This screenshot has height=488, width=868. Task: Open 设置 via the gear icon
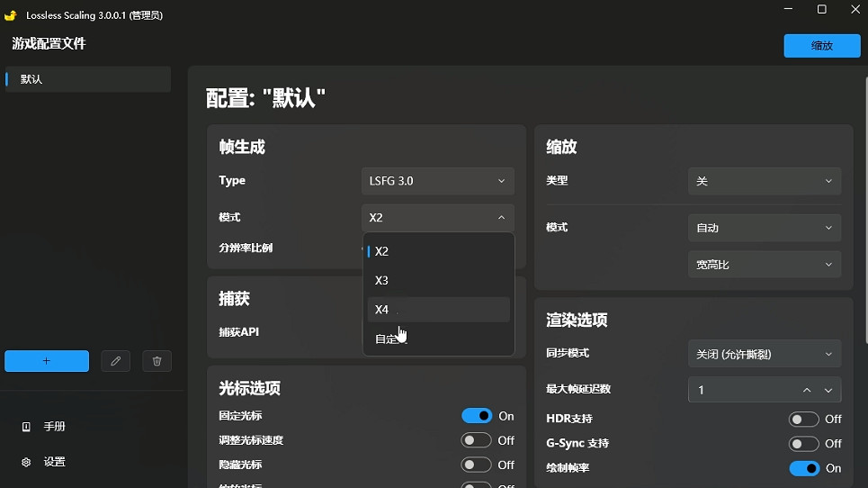26,462
